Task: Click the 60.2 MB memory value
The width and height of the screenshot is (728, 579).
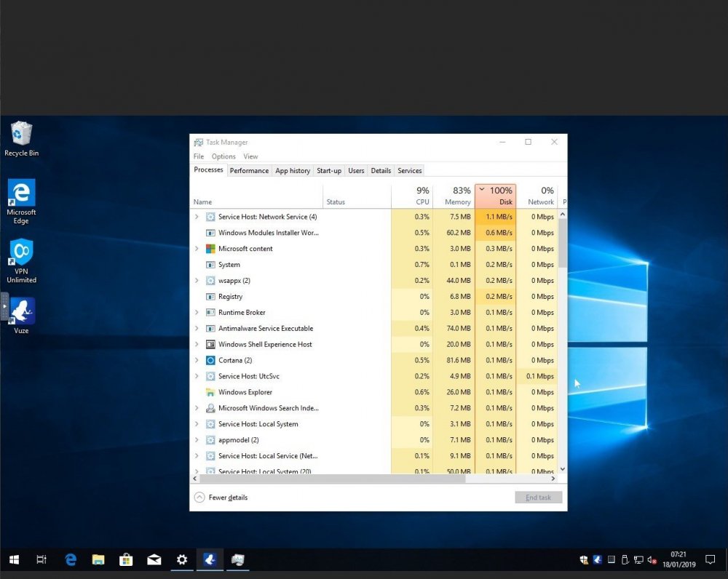Action: coord(459,233)
